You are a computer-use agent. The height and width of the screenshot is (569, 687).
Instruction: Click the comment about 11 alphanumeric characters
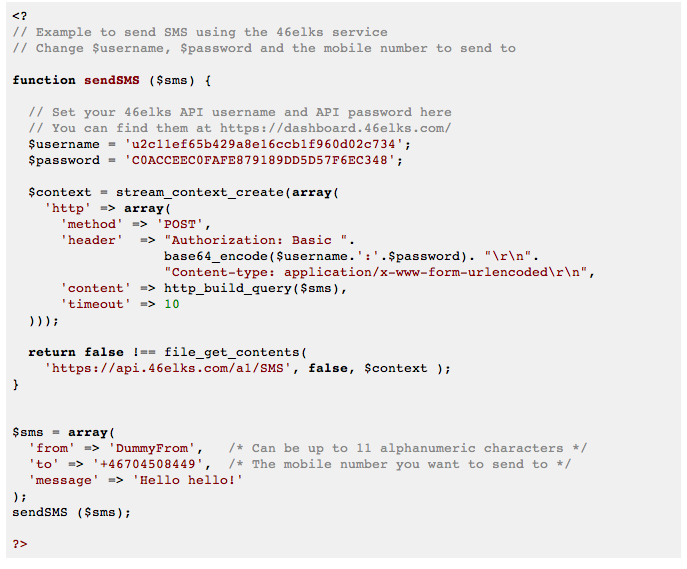407,448
